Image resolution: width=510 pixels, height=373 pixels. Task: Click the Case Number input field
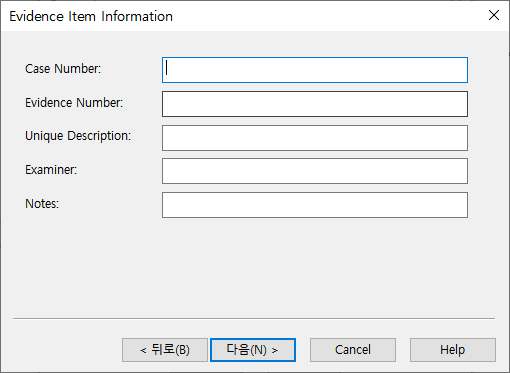(x=315, y=70)
